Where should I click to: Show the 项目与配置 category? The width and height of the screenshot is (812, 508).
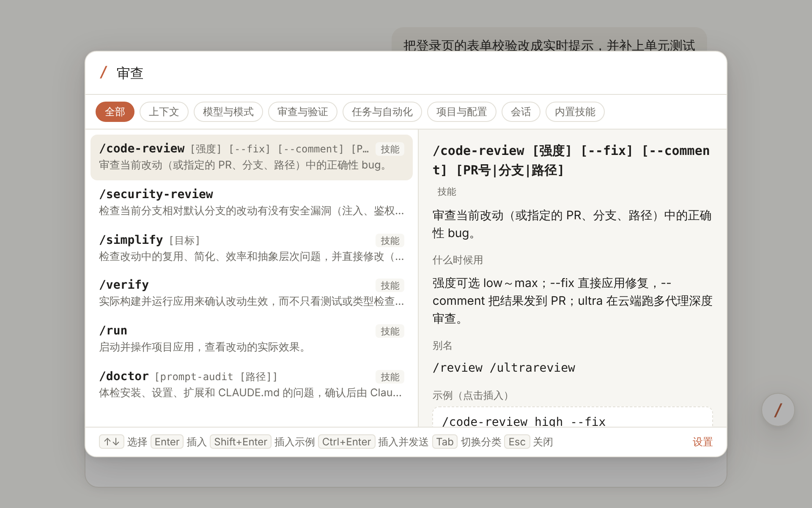pos(462,112)
